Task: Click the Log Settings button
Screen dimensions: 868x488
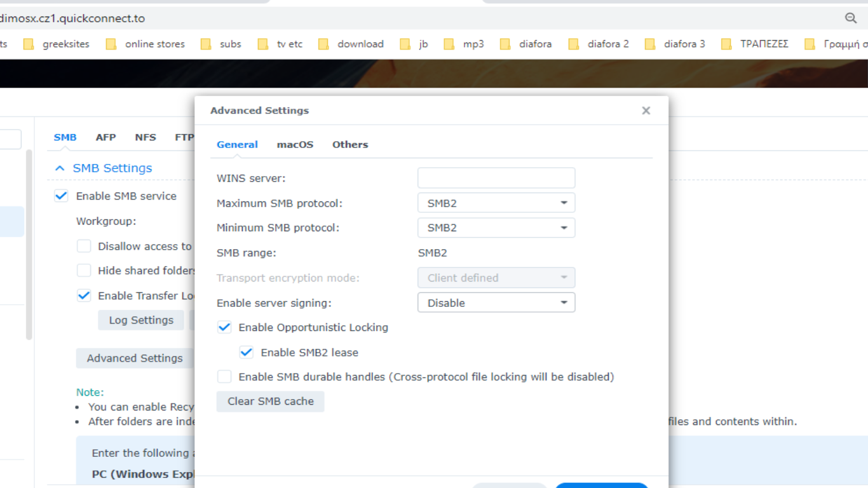Action: 140,320
